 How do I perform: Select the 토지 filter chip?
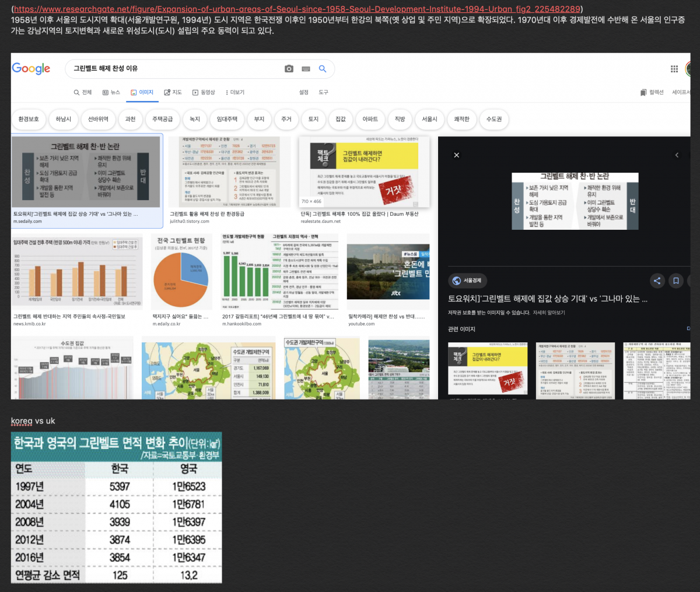tap(313, 119)
